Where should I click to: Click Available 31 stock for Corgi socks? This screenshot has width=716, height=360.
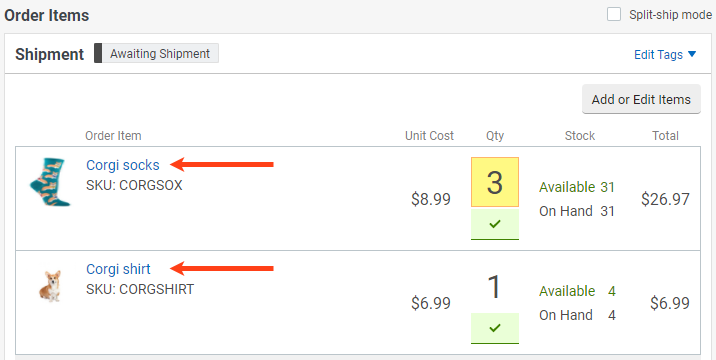pos(577,187)
